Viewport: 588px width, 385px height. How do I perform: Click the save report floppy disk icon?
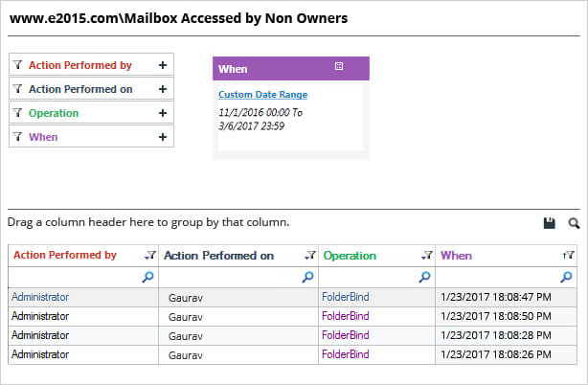tap(550, 223)
